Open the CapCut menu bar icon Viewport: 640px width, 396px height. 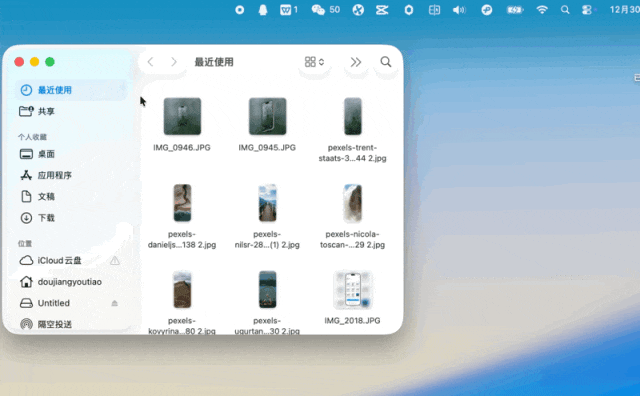coord(382,10)
